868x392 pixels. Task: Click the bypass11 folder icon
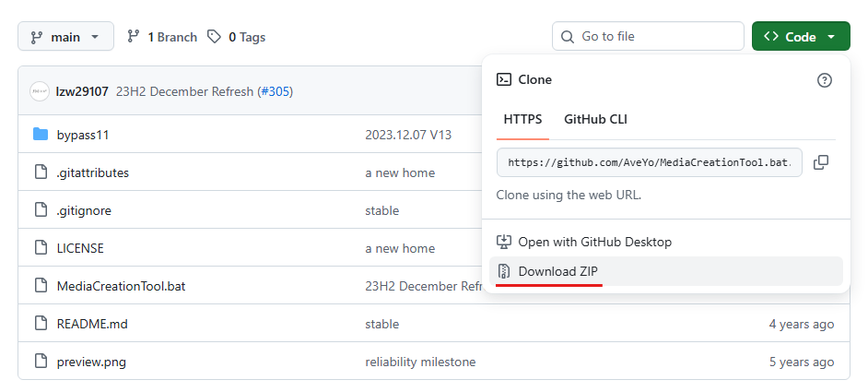click(x=41, y=134)
